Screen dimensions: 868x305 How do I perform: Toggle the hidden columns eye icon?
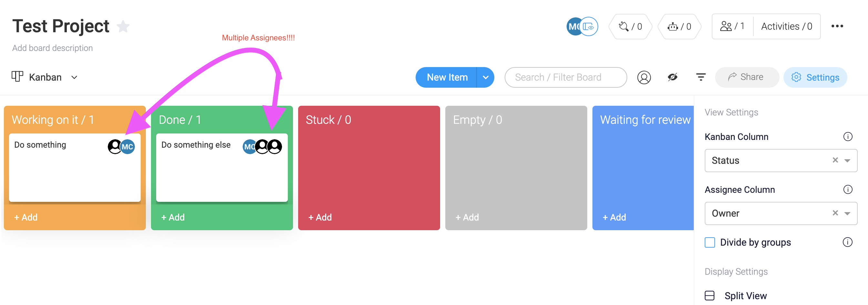tap(672, 77)
